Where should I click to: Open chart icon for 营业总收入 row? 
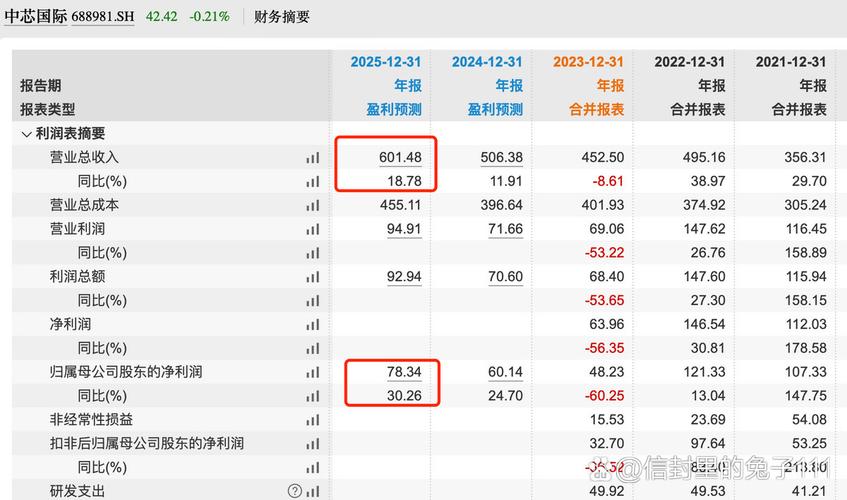coord(313,158)
